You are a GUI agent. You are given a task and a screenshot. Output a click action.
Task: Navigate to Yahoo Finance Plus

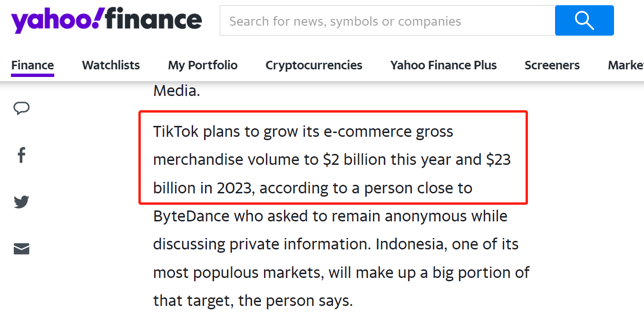443,65
